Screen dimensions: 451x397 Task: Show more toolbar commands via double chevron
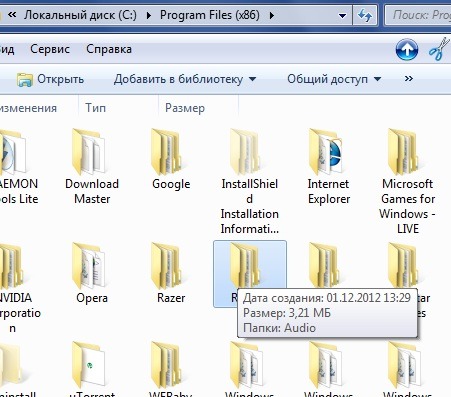click(409, 79)
